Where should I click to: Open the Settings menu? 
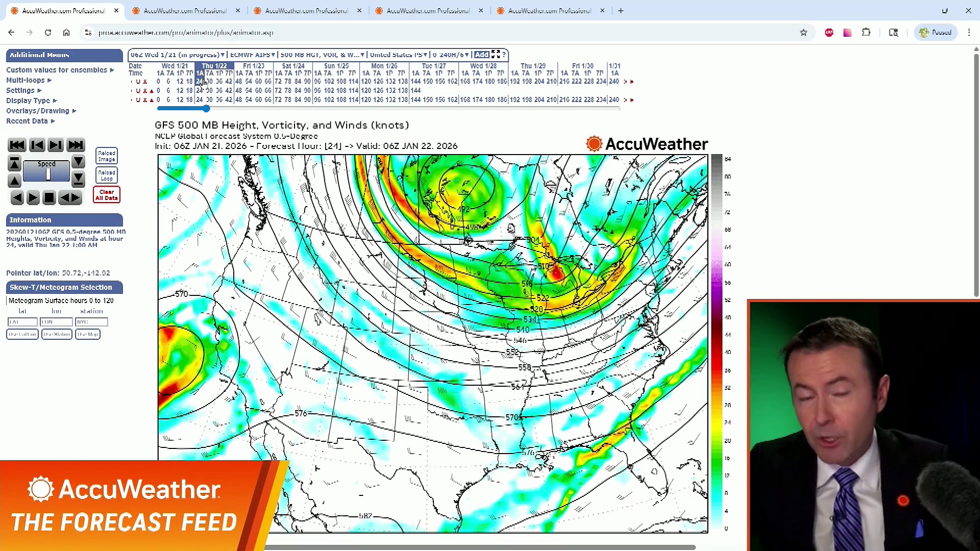coord(23,90)
